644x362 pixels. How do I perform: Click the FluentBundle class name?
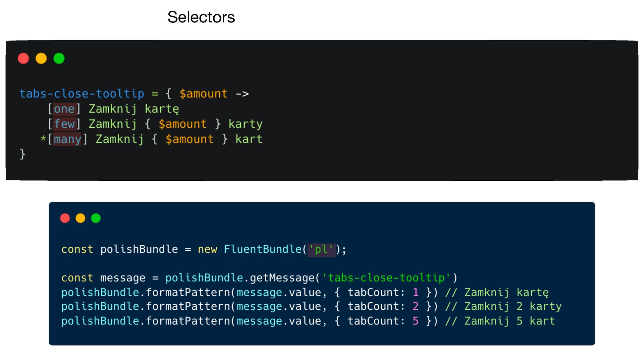263,249
